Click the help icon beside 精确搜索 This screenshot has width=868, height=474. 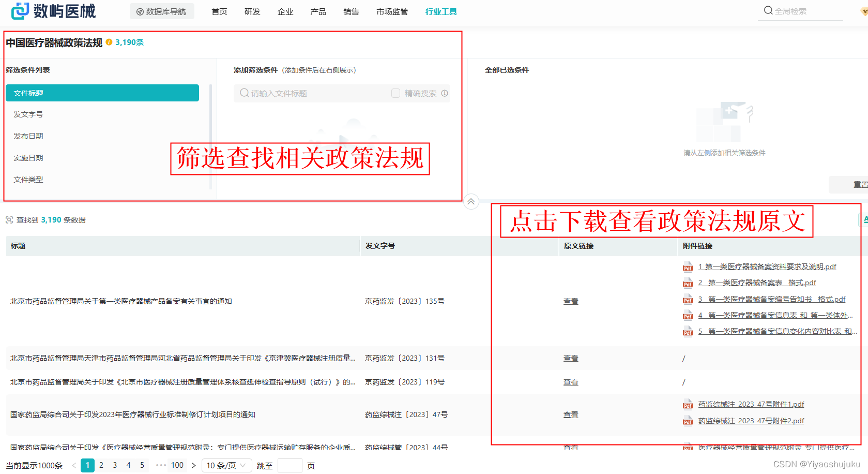(x=445, y=93)
